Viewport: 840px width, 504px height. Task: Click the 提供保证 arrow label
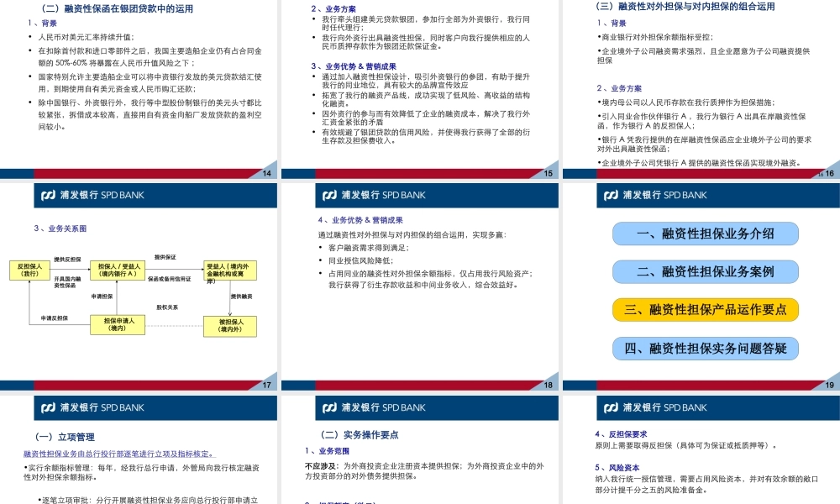click(x=165, y=257)
